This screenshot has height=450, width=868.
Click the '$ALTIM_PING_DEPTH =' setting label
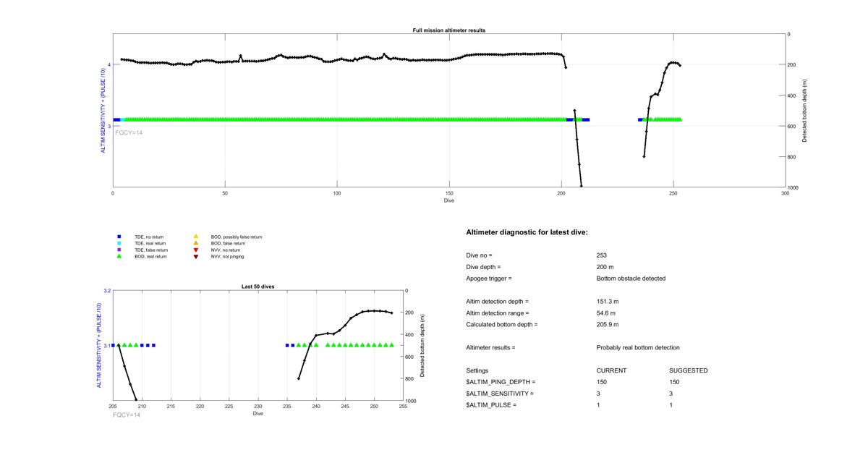tap(501, 382)
